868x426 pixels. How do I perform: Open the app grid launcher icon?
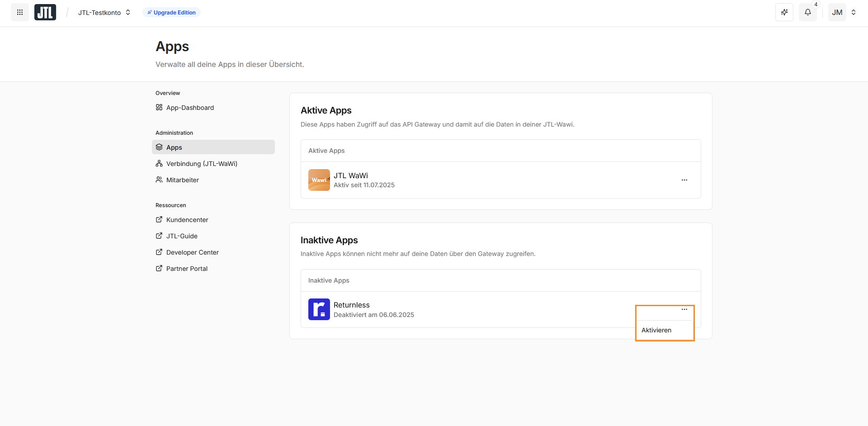pyautogui.click(x=20, y=12)
